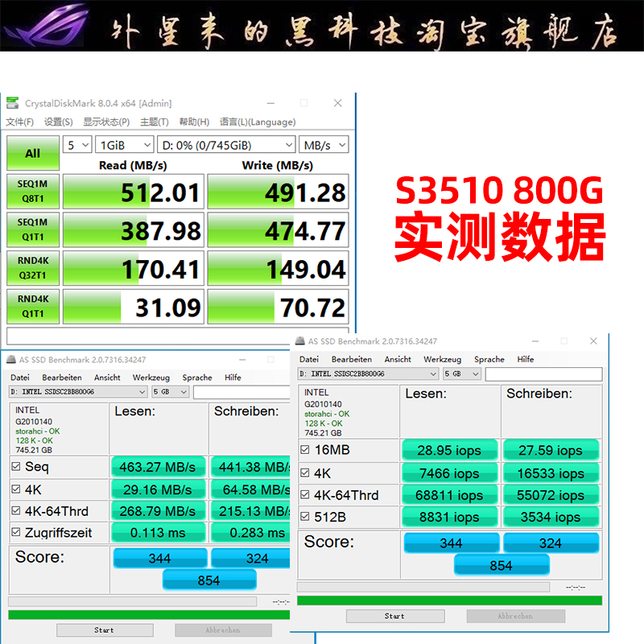Open the D: 0% (0/745GiB) drive dropdown
Image resolution: width=644 pixels, height=644 pixels.
(x=226, y=145)
